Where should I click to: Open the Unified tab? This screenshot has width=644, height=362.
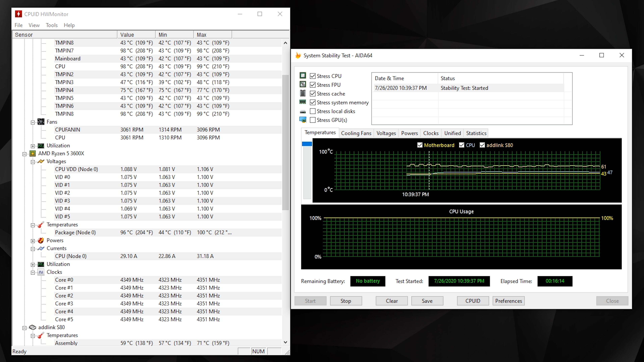452,133
